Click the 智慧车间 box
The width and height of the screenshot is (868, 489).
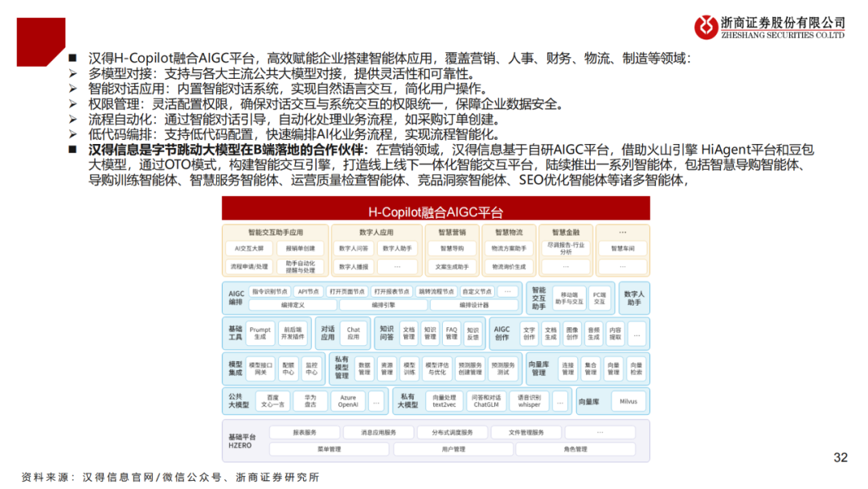point(623,249)
